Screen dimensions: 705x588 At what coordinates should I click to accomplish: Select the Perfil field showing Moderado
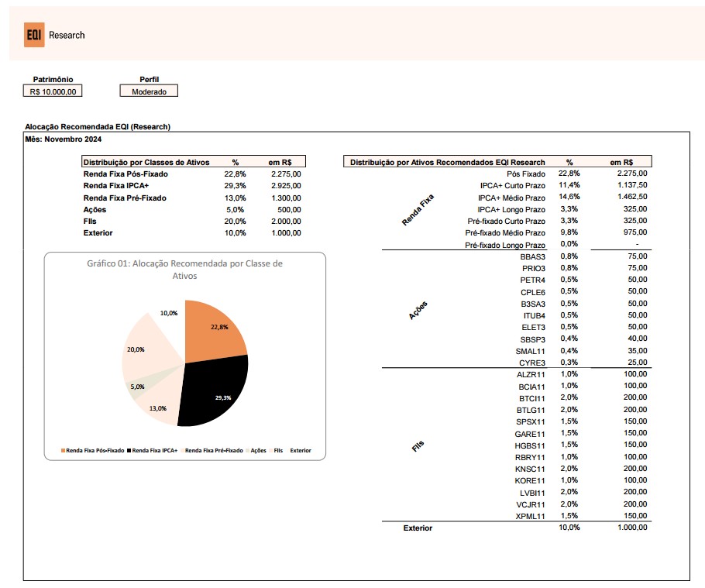pos(149,91)
